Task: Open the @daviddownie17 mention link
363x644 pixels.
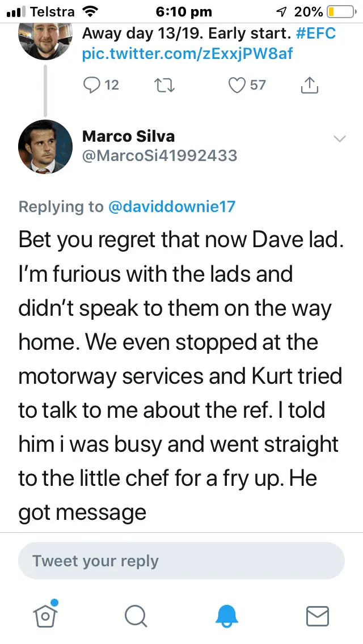Action: coord(171,207)
